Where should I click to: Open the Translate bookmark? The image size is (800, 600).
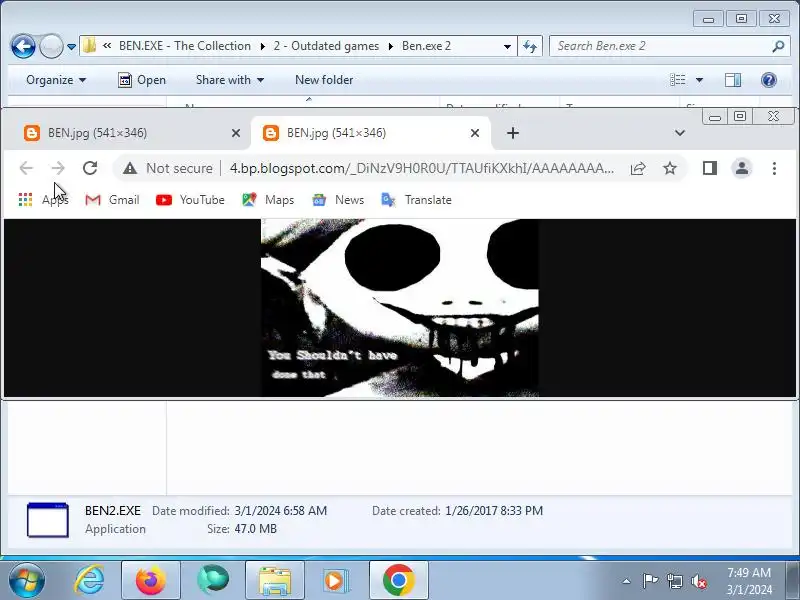coord(416,199)
